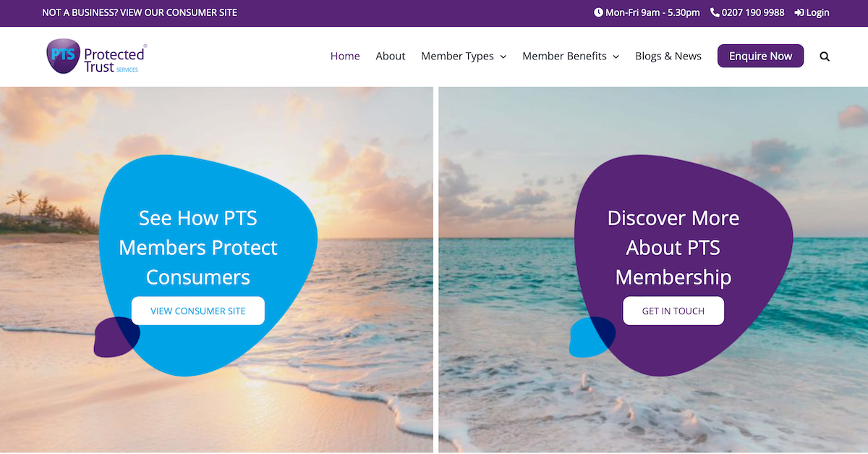Follow the view our consumer site link

[140, 12]
